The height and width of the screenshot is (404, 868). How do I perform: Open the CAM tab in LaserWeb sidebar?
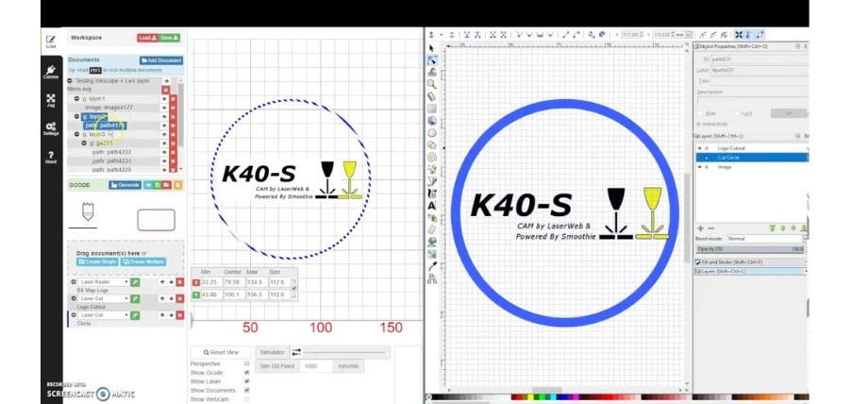51,42
